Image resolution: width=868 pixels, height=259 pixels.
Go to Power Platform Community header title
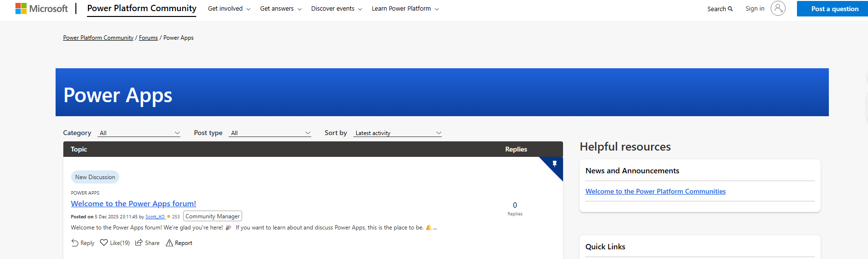click(x=142, y=8)
